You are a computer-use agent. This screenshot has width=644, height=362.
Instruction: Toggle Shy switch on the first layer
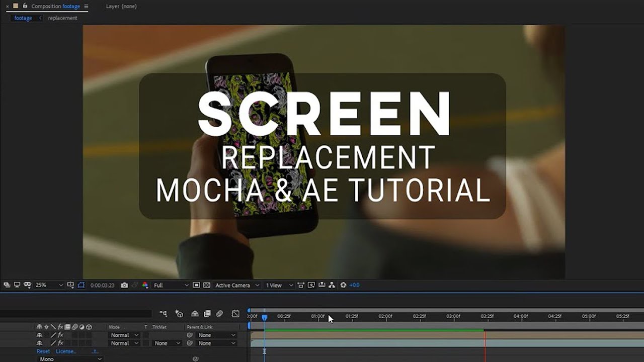(39, 335)
